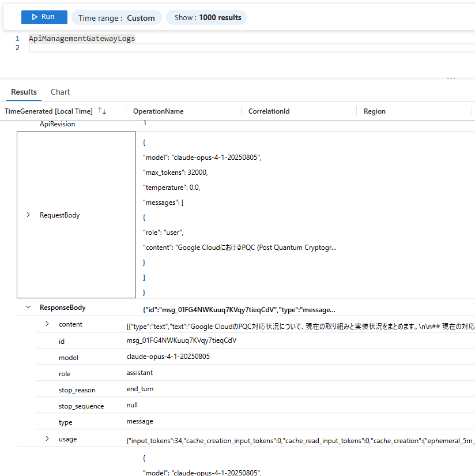Click the Region column header
This screenshot has width=475, height=476.
pyautogui.click(x=374, y=111)
